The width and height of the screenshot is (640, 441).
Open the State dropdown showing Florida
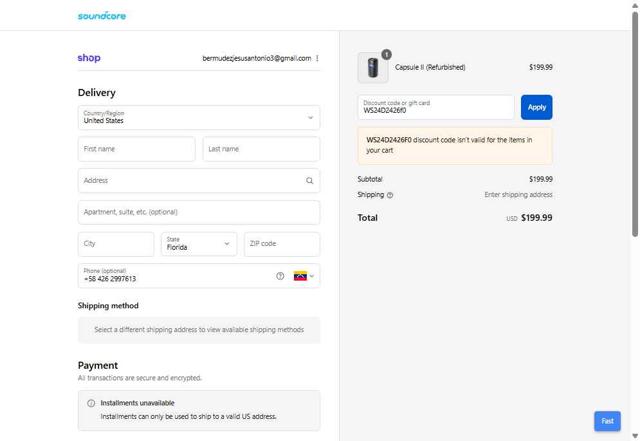[199, 244]
